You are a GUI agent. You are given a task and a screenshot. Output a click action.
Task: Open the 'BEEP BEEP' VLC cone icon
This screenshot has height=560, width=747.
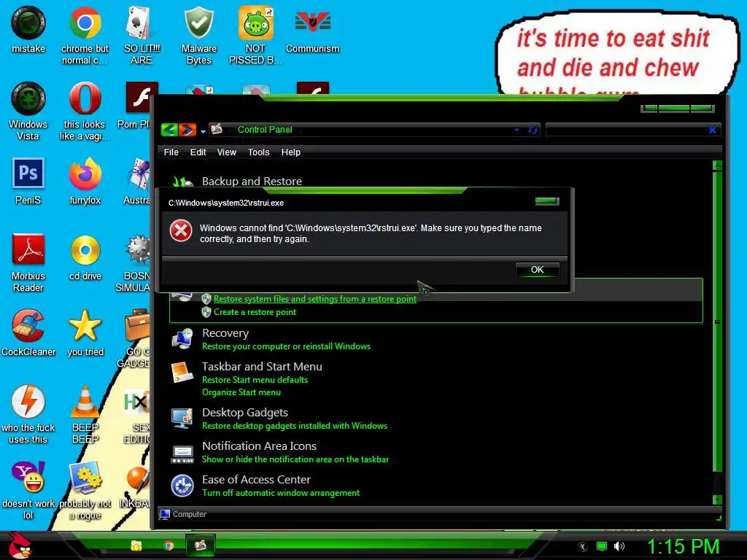[85, 414]
